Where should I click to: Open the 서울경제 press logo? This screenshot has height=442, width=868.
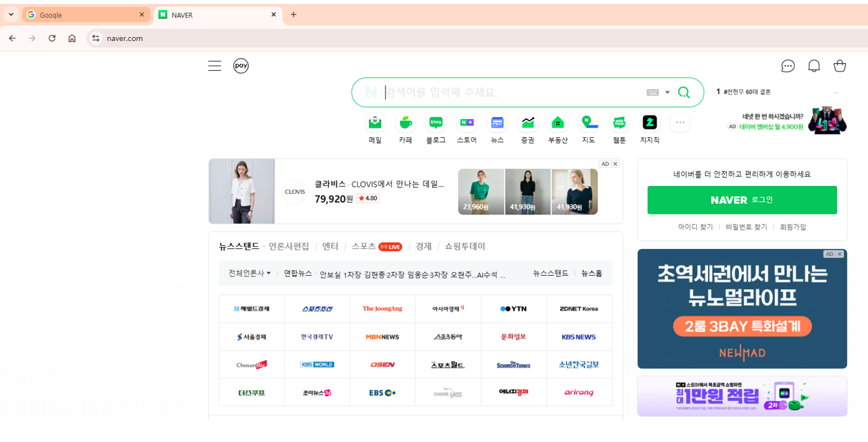(252, 337)
